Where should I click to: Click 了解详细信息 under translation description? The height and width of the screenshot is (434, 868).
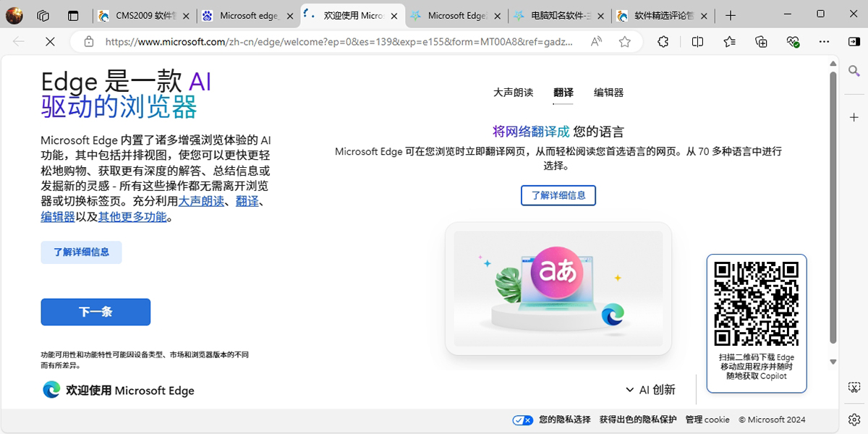click(558, 195)
